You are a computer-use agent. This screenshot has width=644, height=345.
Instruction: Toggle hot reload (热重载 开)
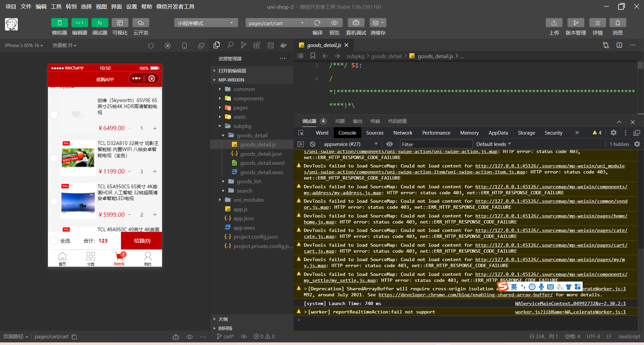point(64,45)
